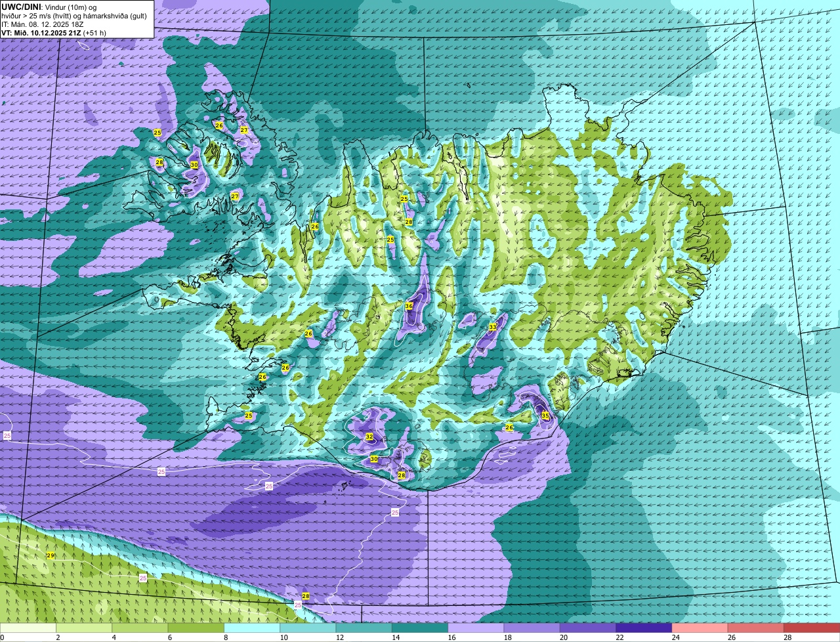840x642 pixels.
Task: Click the legend swatch below 2 m/s
Action: tap(28, 628)
